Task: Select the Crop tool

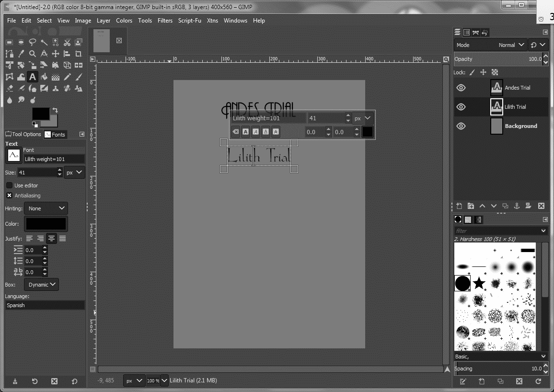Action: [79, 54]
